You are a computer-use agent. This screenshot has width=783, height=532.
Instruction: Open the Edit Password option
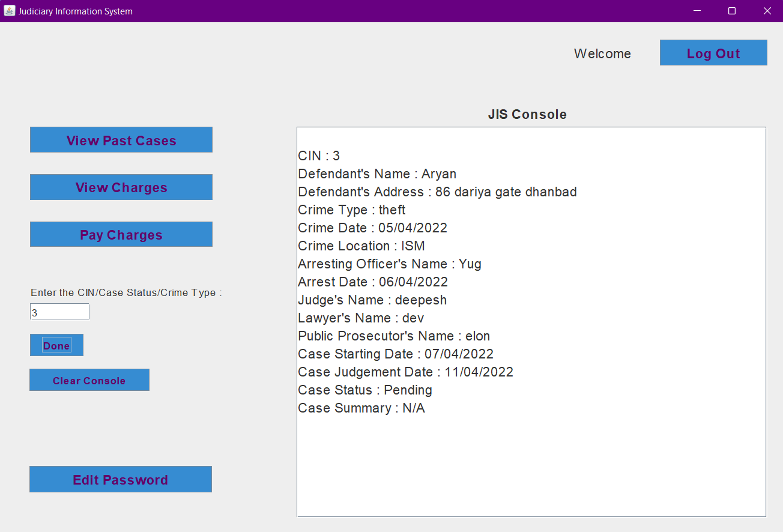click(x=121, y=479)
